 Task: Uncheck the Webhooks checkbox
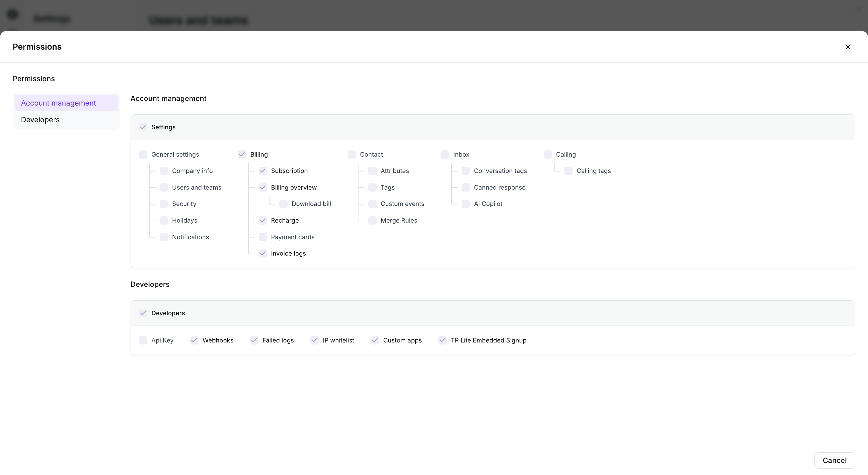pyautogui.click(x=194, y=340)
